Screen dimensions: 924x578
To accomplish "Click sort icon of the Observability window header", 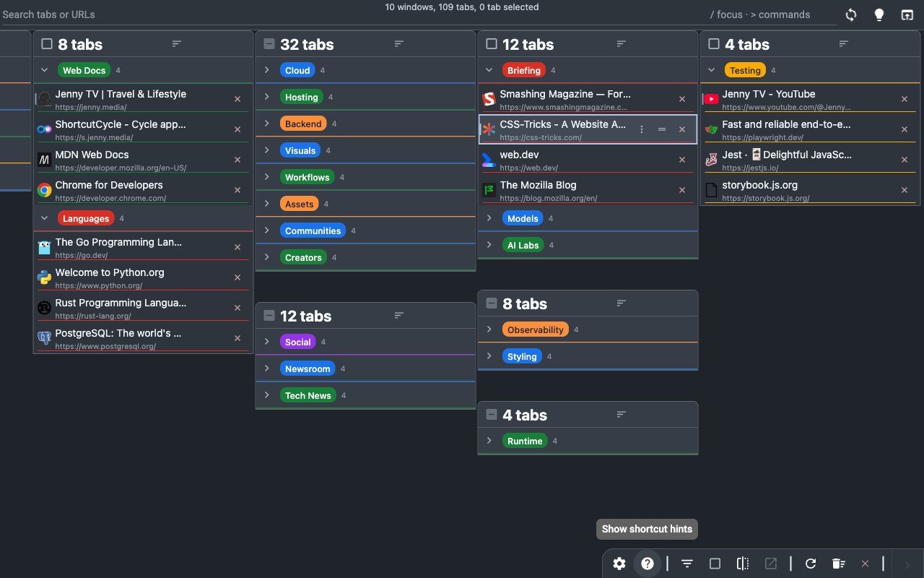I will (621, 303).
